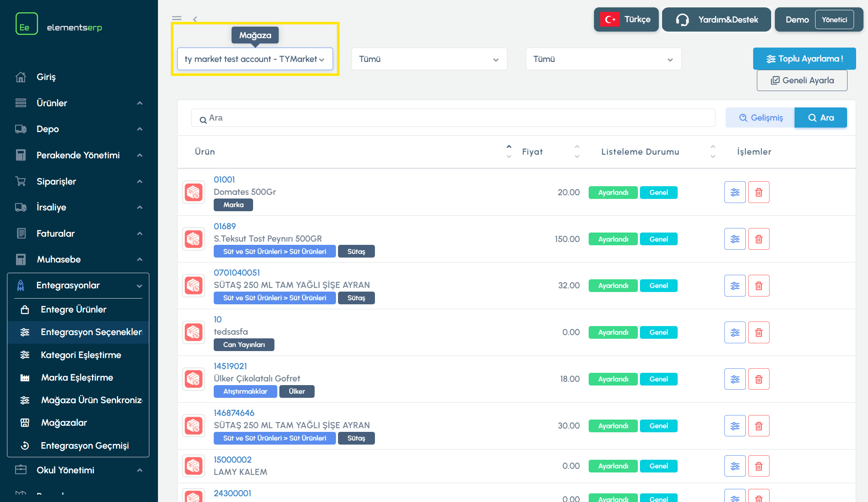This screenshot has width=868, height=502.
Task: Open settings icon for Domates 500Gr
Action: (735, 192)
